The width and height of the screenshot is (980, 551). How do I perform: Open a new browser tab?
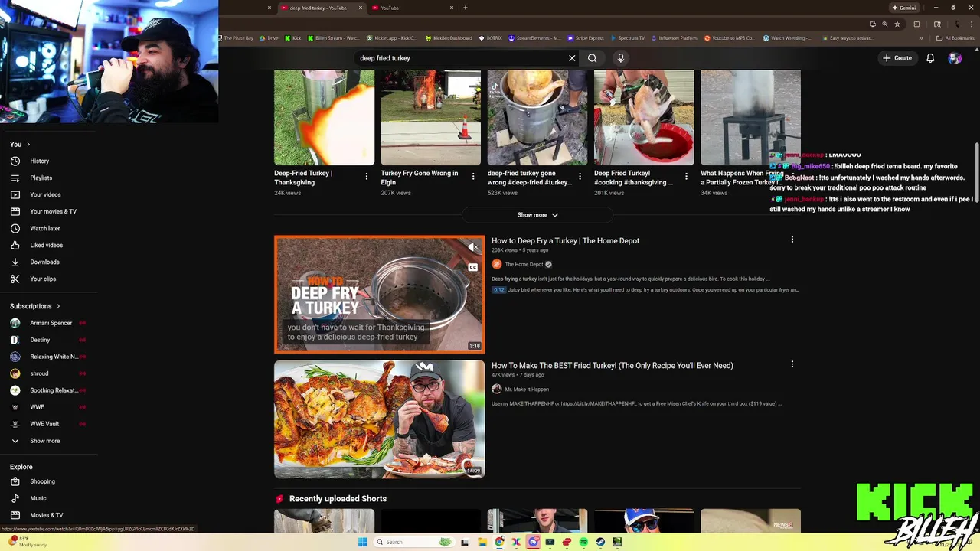(x=465, y=8)
